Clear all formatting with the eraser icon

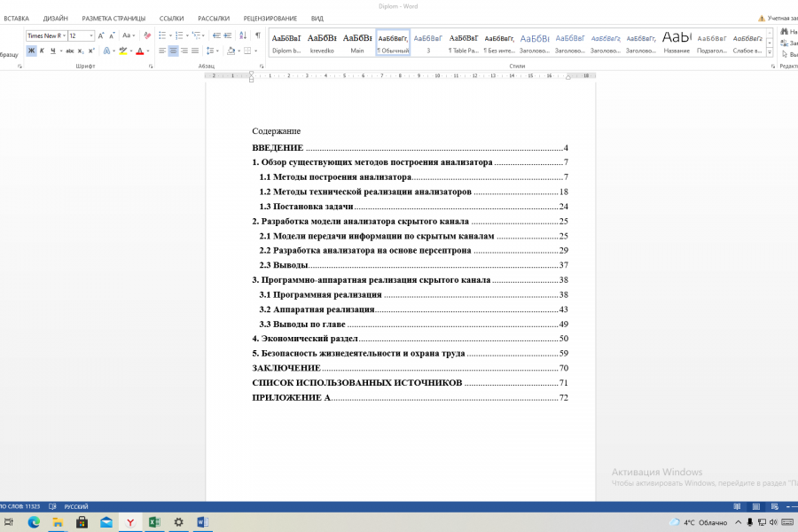click(x=147, y=35)
